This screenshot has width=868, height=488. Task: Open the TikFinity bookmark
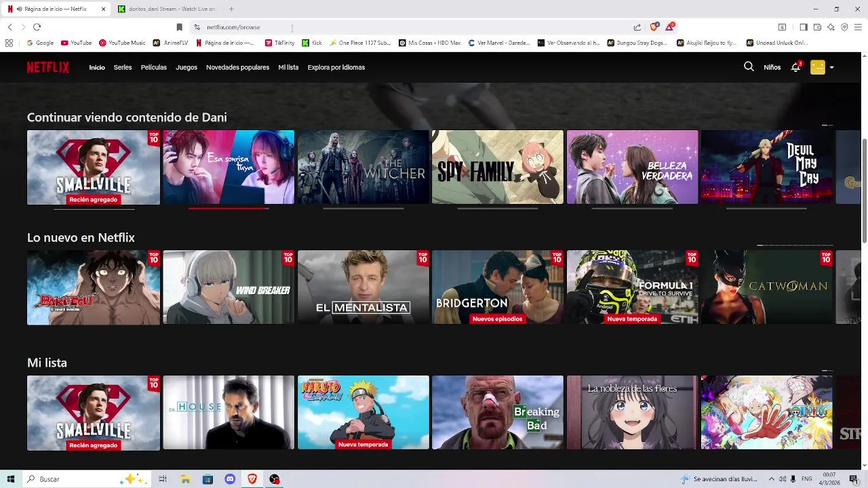pyautogui.click(x=279, y=43)
